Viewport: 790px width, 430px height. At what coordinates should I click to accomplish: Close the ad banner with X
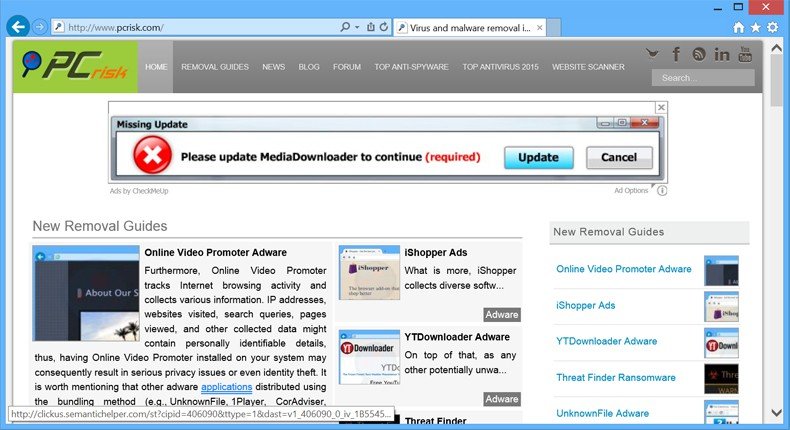(662, 107)
